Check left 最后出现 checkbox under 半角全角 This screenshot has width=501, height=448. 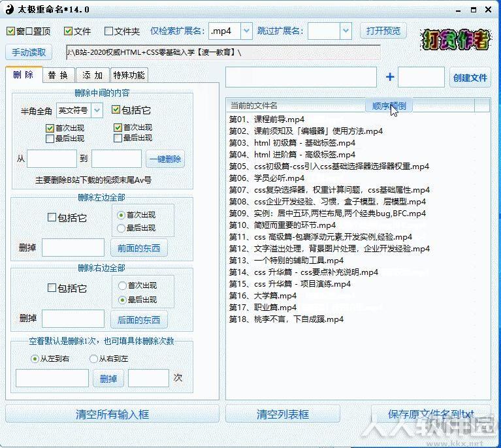tap(50, 138)
